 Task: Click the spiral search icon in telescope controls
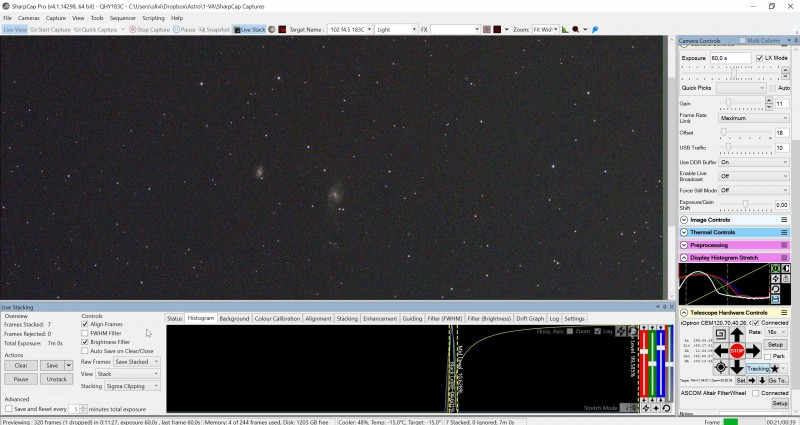(720, 335)
